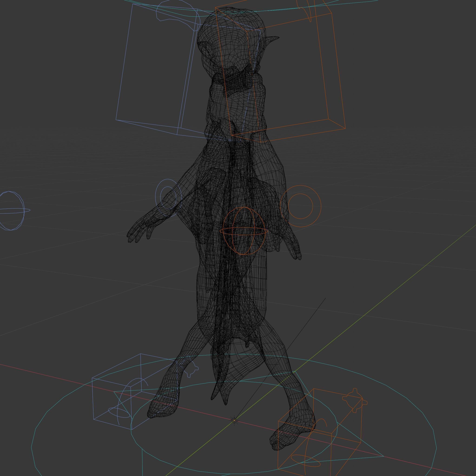The height and width of the screenshot is (476, 476).
Task: Select the blue double-ring control at the elbow
Action: 168,198
